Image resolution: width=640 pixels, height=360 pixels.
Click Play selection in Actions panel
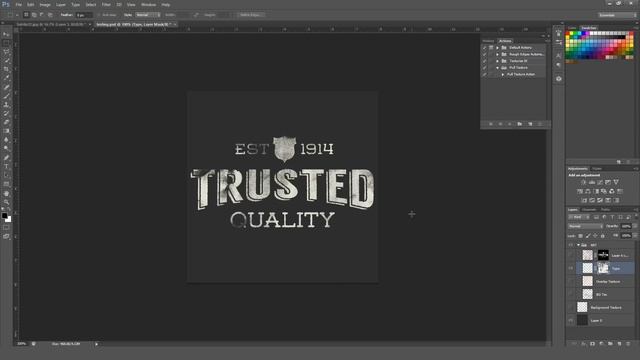pyautogui.click(x=510, y=124)
